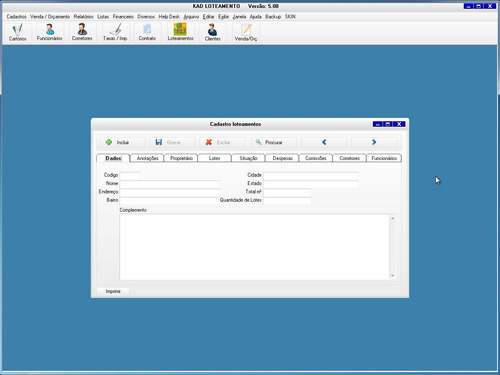Click the Estado input field

point(310,183)
